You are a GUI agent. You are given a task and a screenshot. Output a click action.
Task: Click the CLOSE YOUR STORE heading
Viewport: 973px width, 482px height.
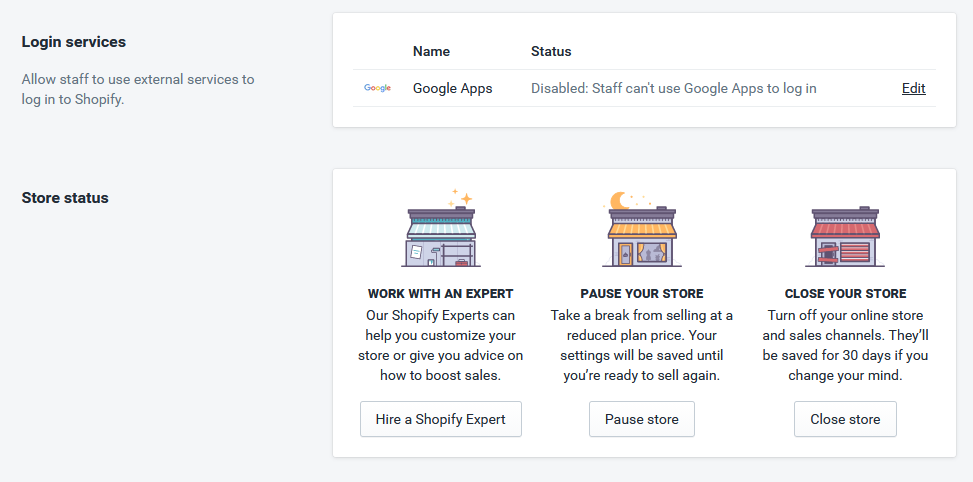[845, 293]
